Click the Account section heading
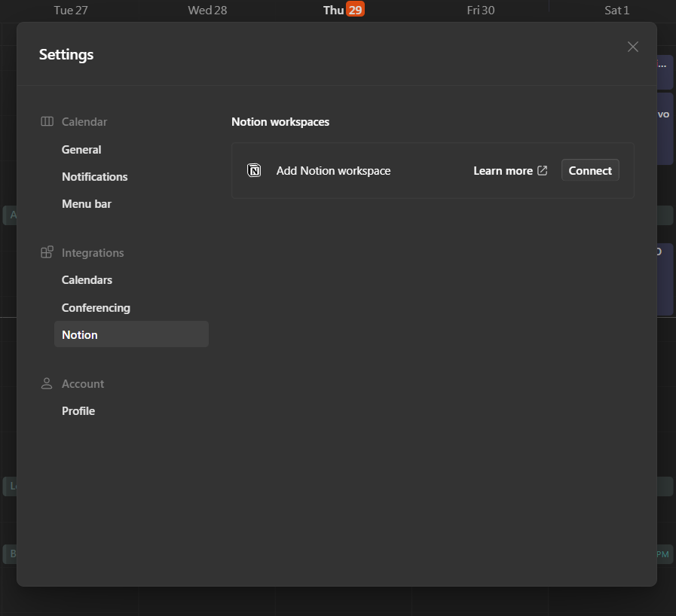The height and width of the screenshot is (616, 676). point(83,384)
